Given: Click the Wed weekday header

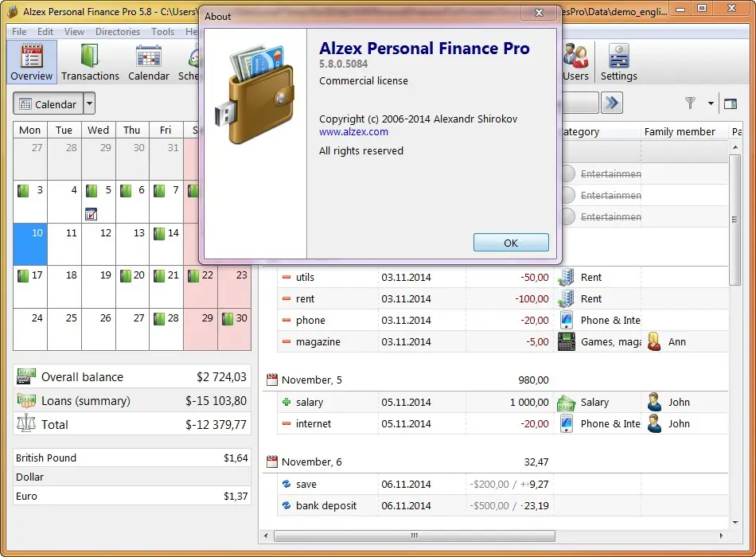Looking at the screenshot, I should point(99,130).
